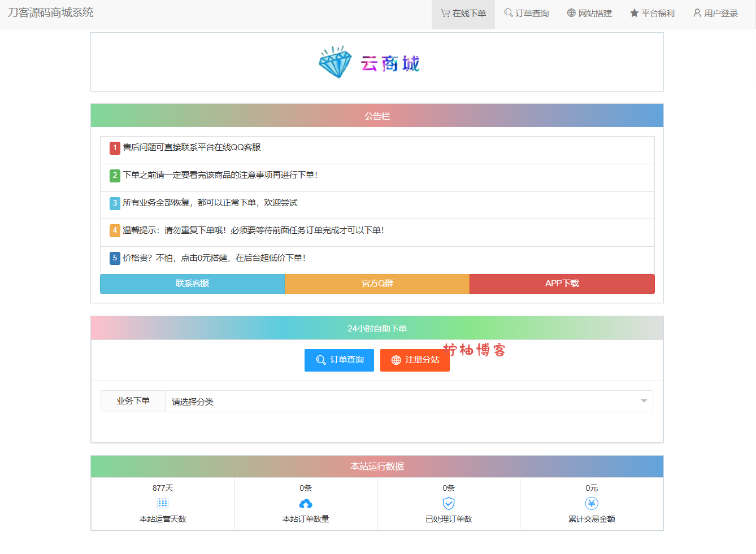Click the star icon beside 平台福利
Image resolution: width=756 pixels, height=554 pixels.
pos(633,13)
